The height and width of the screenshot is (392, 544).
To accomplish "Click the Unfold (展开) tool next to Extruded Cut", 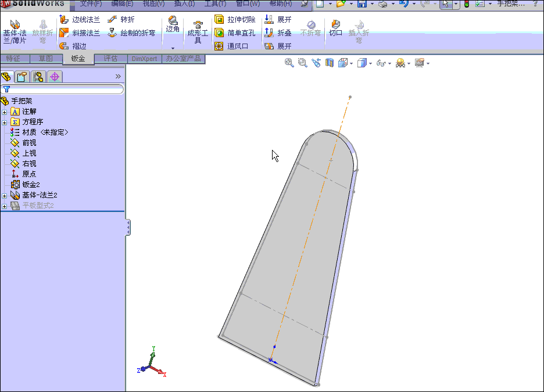I will 278,19.
